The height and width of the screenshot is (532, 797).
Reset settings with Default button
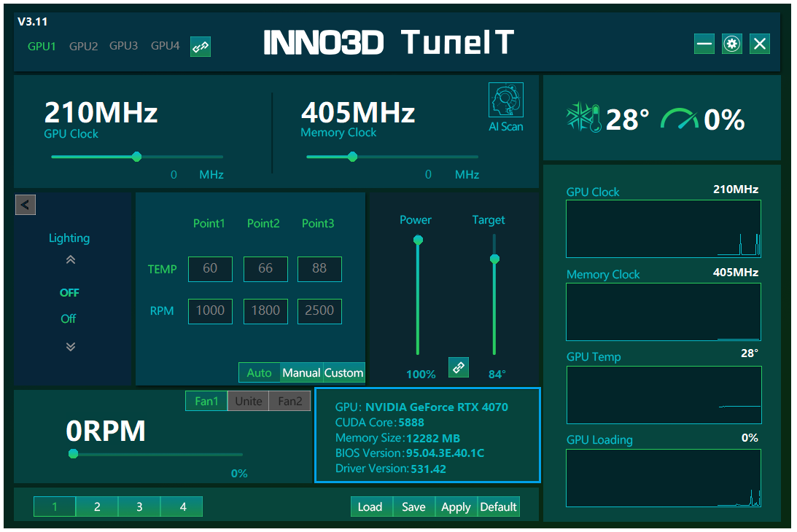click(x=498, y=506)
